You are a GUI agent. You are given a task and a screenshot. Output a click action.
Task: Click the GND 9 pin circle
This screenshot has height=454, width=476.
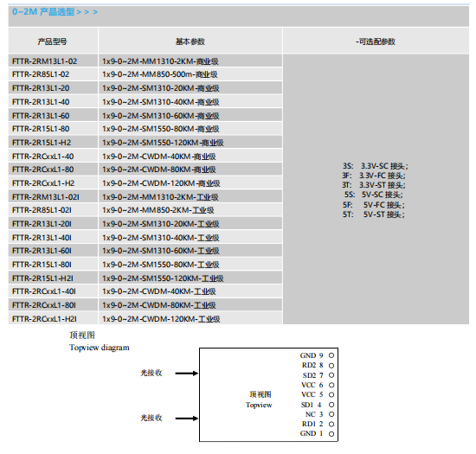coord(331,355)
